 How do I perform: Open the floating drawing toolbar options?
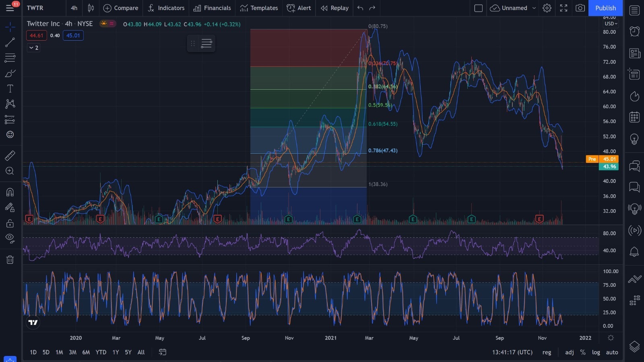tap(206, 43)
